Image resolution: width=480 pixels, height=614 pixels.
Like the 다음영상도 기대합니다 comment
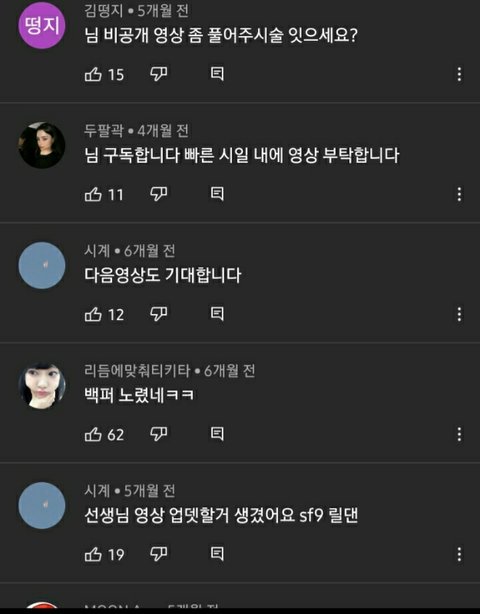93,314
